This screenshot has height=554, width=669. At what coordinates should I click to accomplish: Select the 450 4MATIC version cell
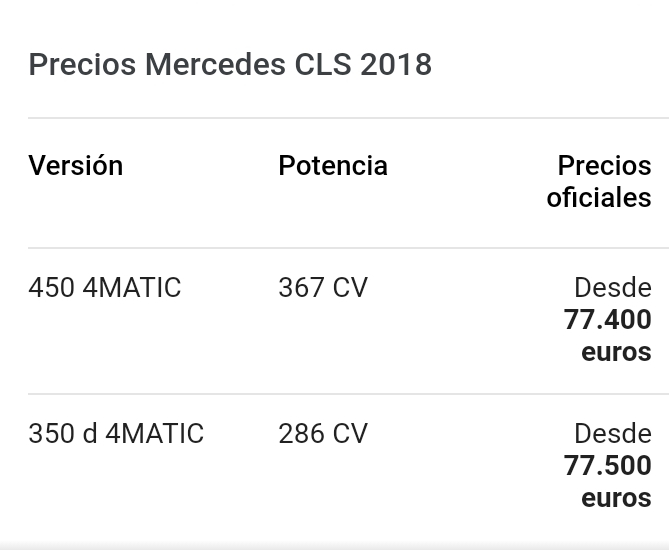[x=105, y=288]
